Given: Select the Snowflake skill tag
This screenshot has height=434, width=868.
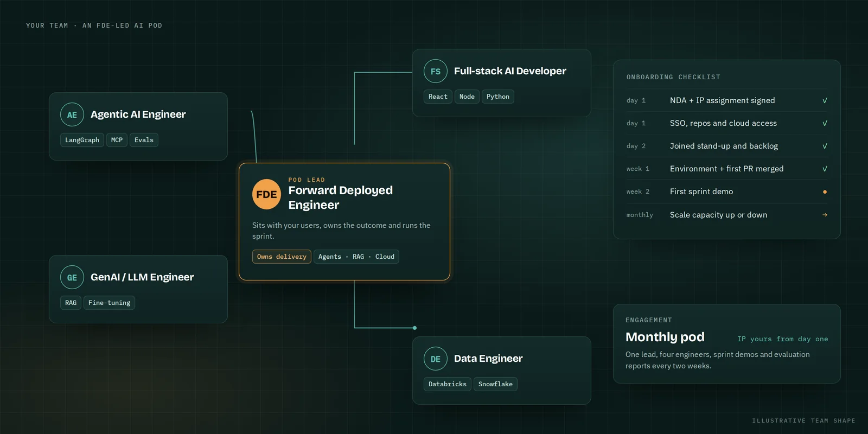Looking at the screenshot, I should pyautogui.click(x=495, y=384).
